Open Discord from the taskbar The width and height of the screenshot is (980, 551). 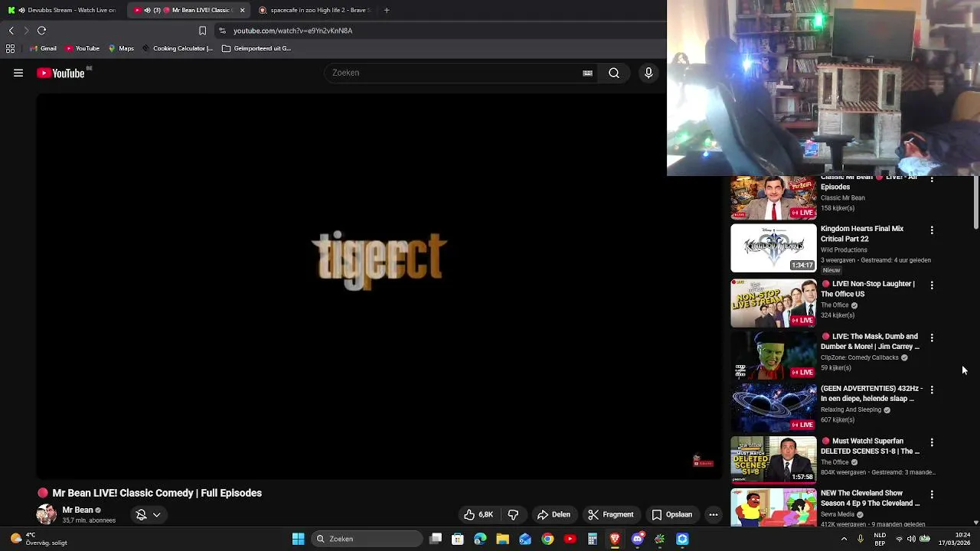(638, 539)
